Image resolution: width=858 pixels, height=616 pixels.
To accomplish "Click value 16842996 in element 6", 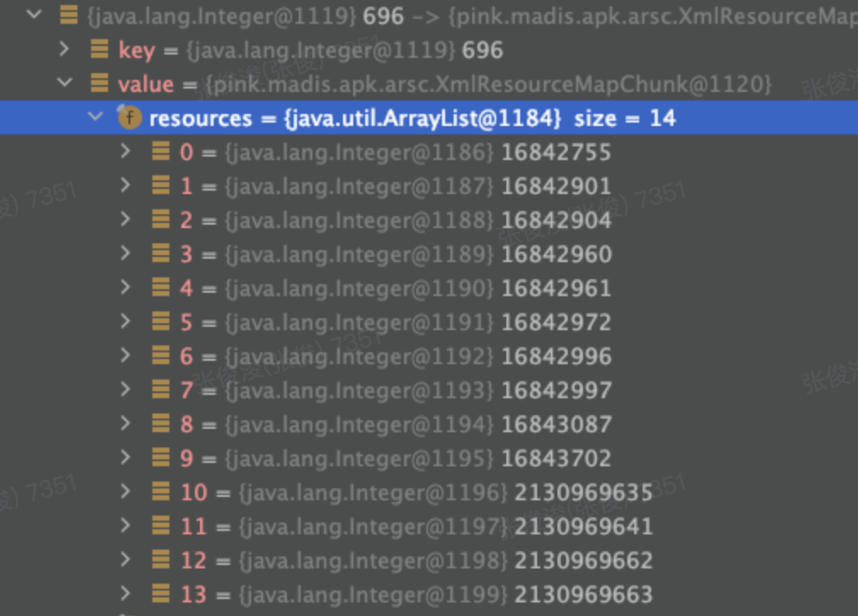I will coord(556,356).
